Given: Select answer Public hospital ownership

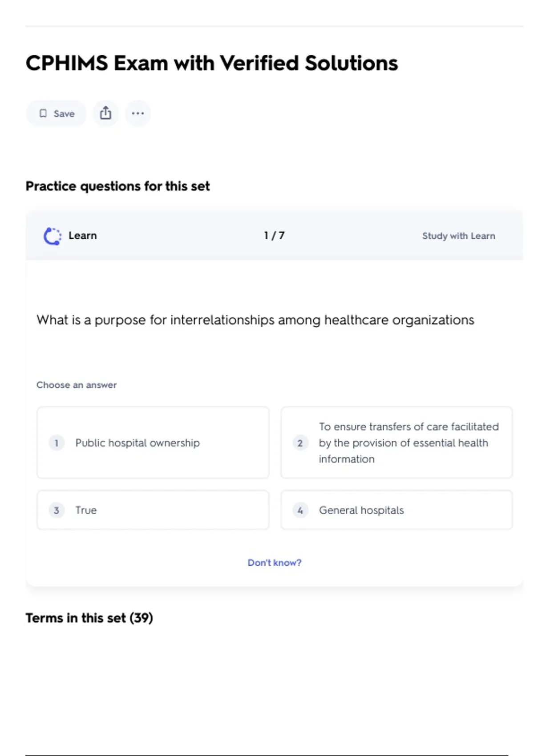Looking at the screenshot, I should 153,442.
